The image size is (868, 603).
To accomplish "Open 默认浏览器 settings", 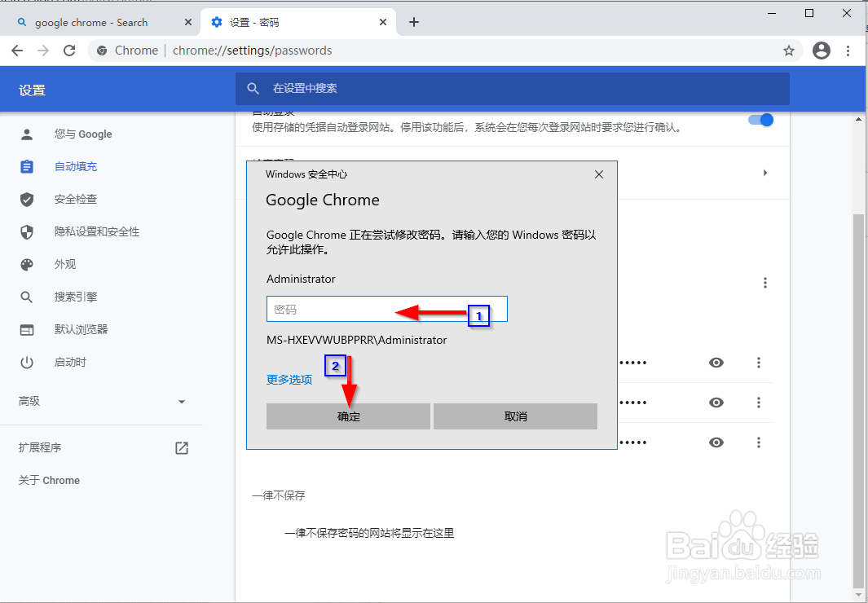I will click(x=81, y=330).
